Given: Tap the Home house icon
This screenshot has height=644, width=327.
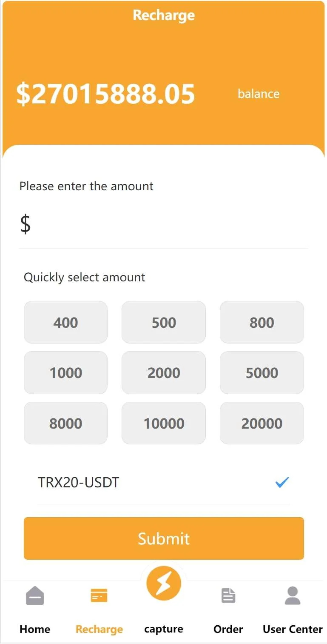Looking at the screenshot, I should tap(35, 595).
